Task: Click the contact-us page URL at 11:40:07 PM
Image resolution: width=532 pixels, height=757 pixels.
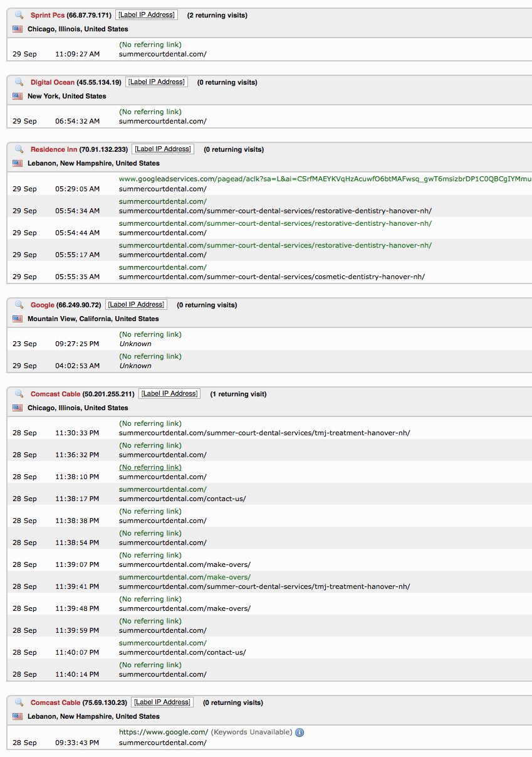Action: pos(182,652)
